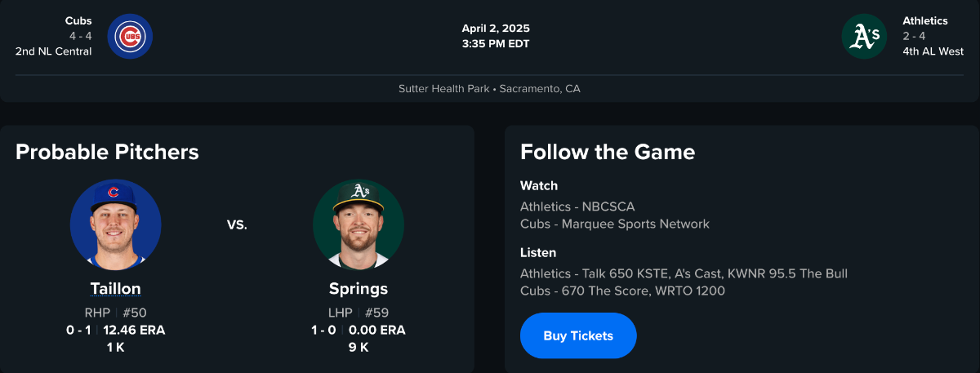Click the Springs name link
Image resolution: width=980 pixels, height=373 pixels.
(x=358, y=289)
